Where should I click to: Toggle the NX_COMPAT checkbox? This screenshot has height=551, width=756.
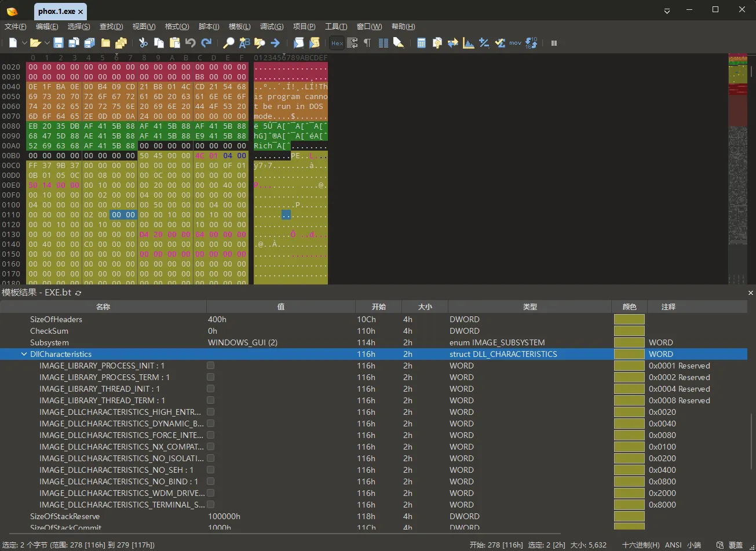tap(210, 447)
